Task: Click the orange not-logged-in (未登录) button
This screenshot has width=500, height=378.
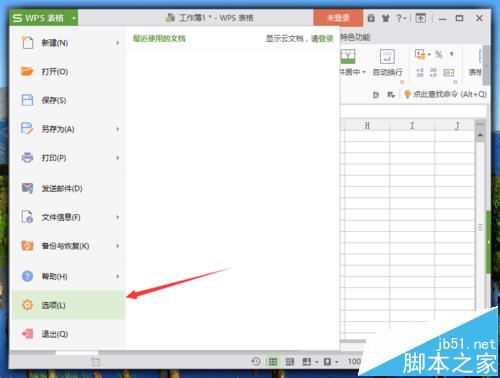Action: [x=338, y=18]
